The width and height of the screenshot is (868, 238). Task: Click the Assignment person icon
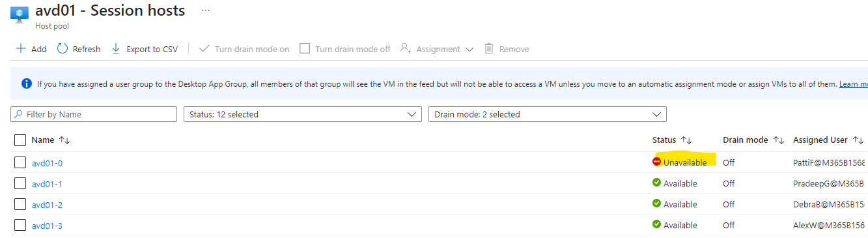pos(406,49)
